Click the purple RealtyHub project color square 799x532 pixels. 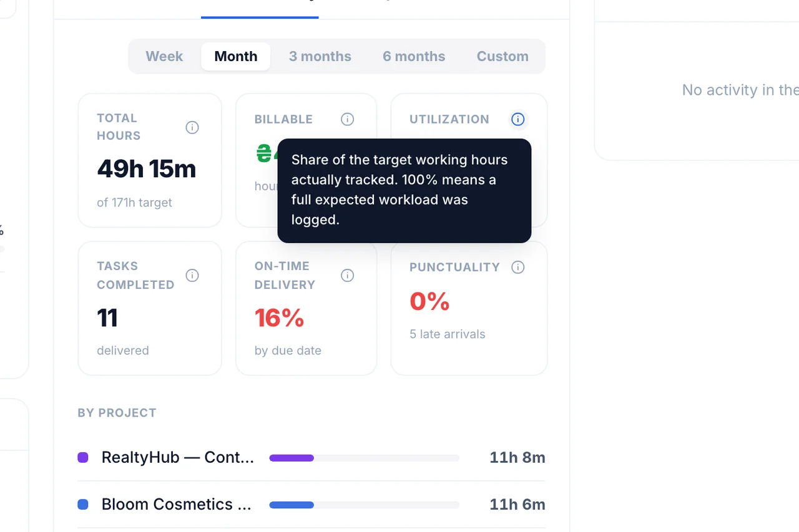[x=83, y=457]
